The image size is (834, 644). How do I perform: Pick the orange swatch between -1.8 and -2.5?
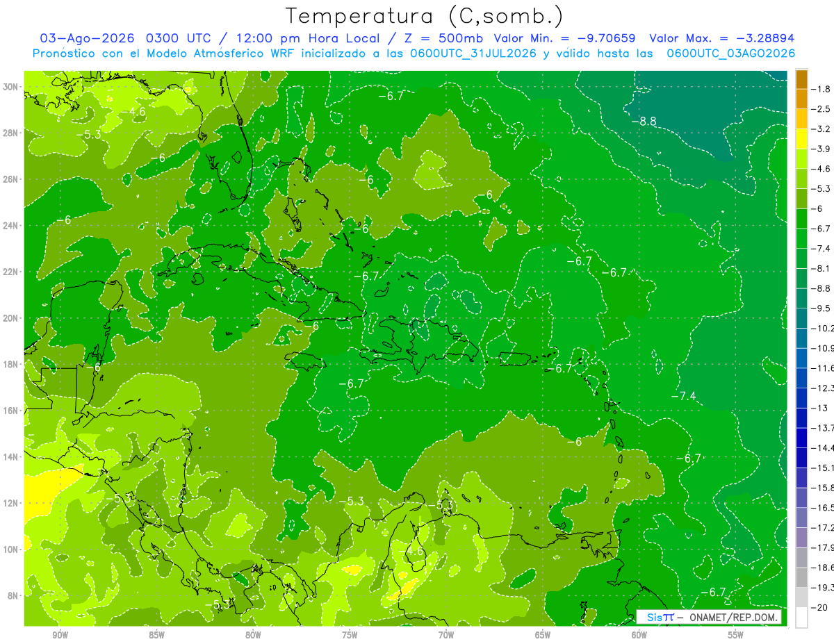point(801,99)
